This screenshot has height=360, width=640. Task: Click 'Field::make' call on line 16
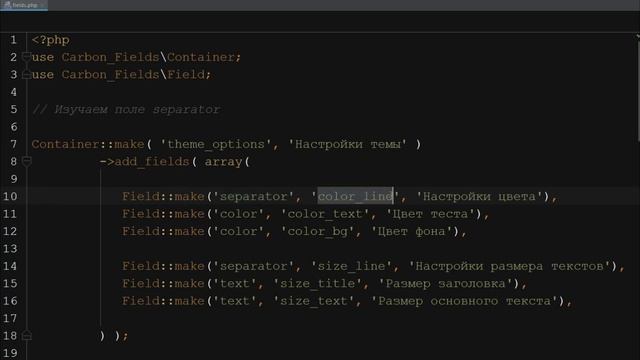pos(163,301)
